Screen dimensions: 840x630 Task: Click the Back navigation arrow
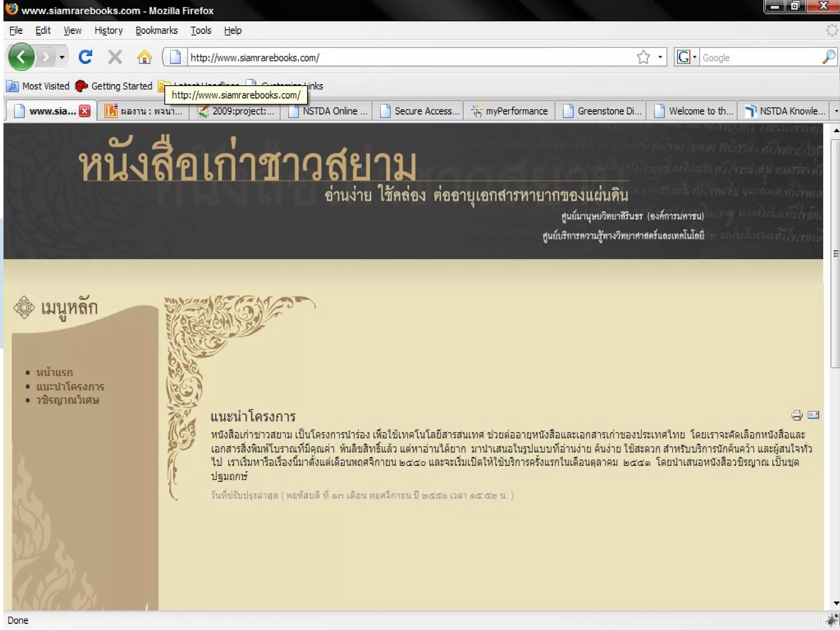pyautogui.click(x=21, y=57)
